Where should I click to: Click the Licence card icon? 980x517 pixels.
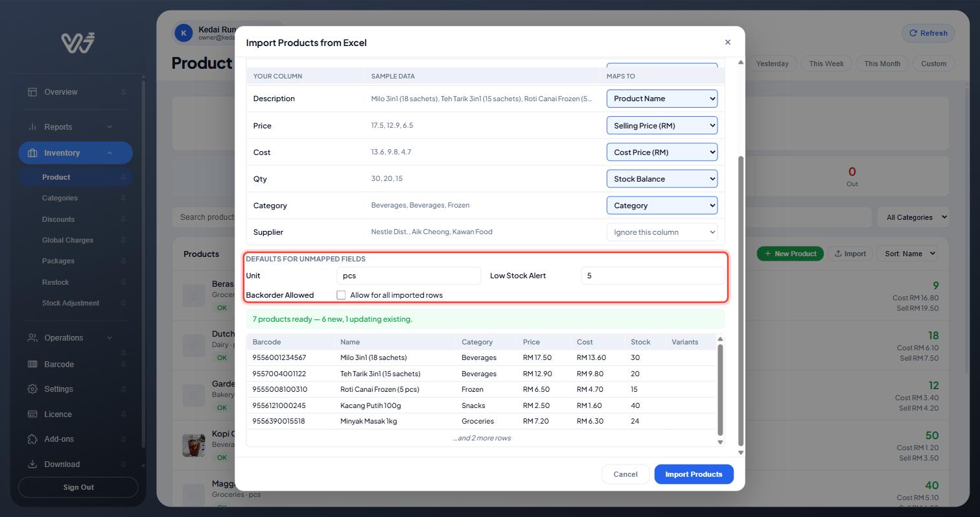click(32, 415)
